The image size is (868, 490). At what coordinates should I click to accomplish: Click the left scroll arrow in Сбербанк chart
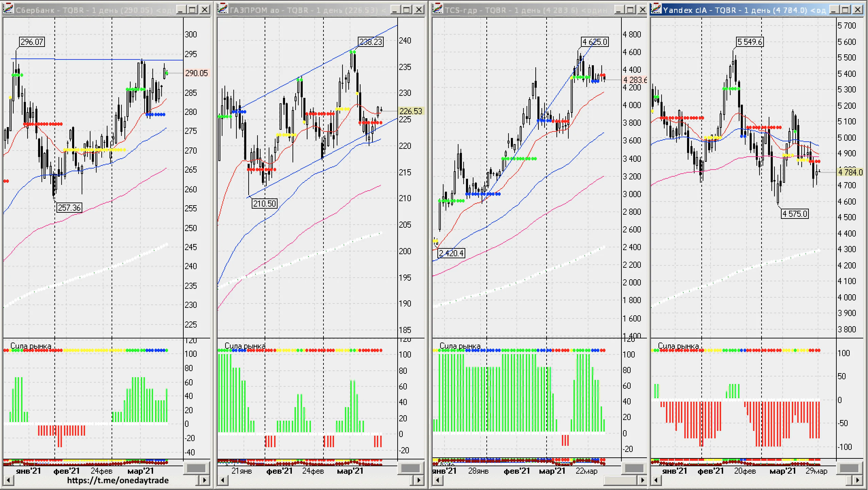[x=9, y=480]
